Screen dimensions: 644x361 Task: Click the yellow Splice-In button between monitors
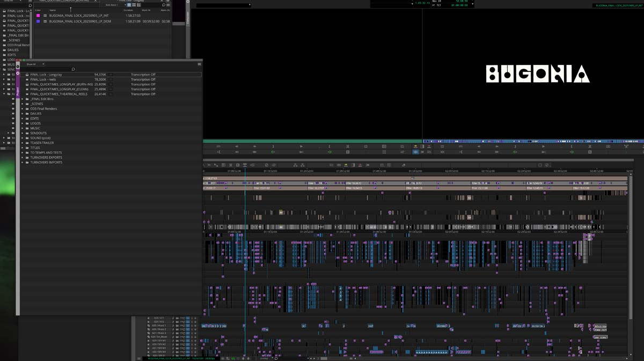tap(415, 146)
